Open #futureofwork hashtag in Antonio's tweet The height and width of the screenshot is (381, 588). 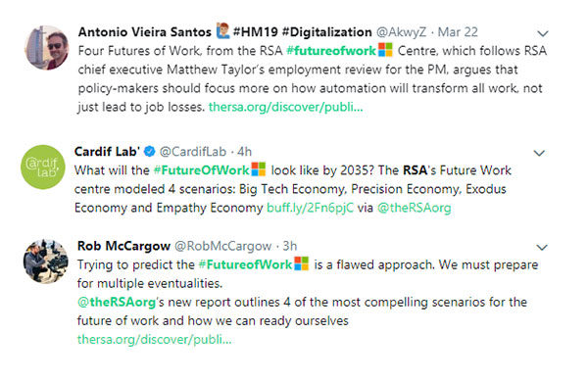331,51
